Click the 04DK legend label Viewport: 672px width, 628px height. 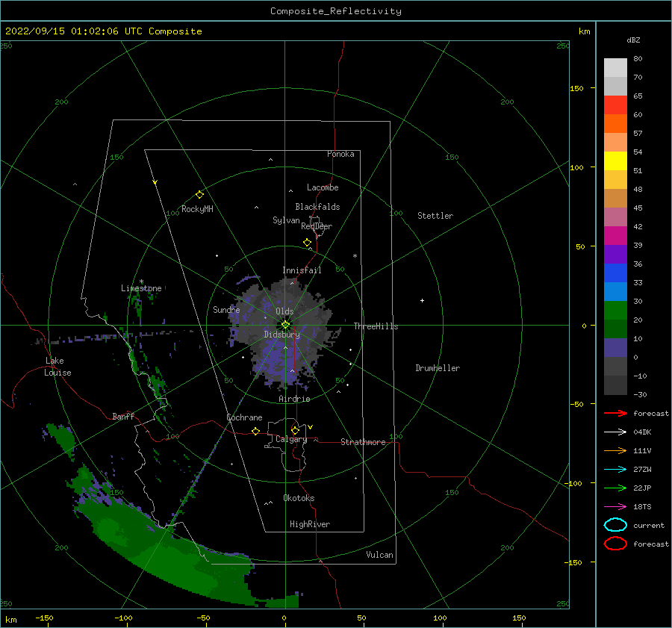642,432
